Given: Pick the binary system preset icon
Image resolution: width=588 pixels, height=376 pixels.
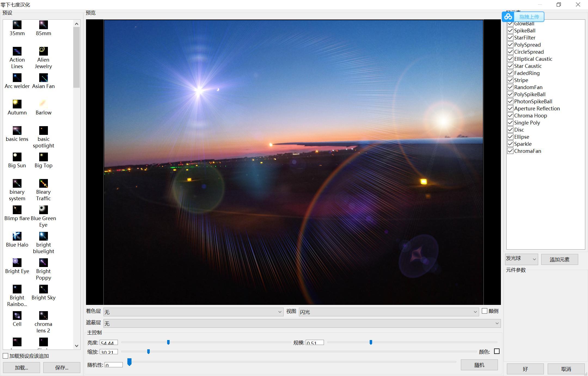Looking at the screenshot, I should [17, 183].
